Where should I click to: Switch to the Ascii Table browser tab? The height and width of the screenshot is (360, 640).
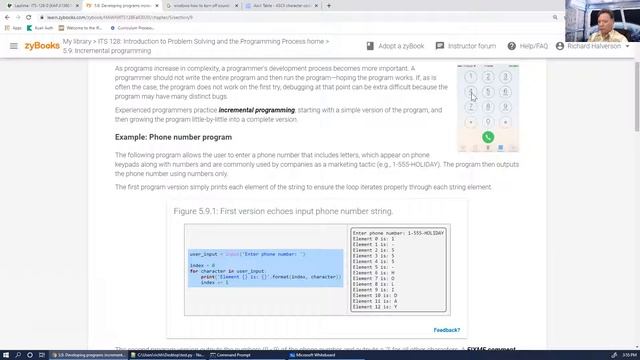pos(281,6)
